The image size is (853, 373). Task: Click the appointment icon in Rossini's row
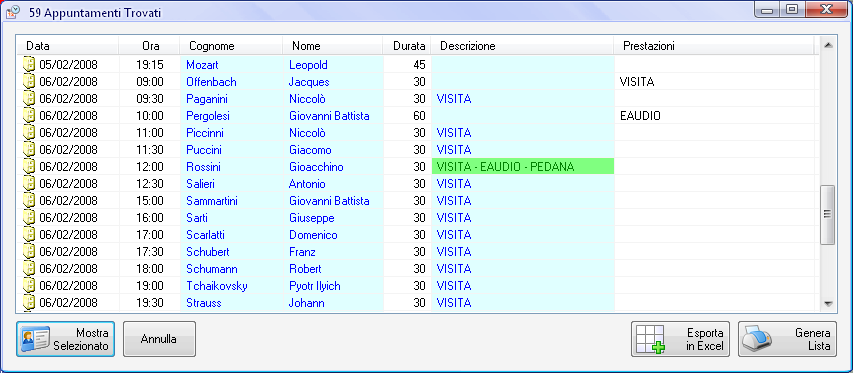click(x=29, y=167)
